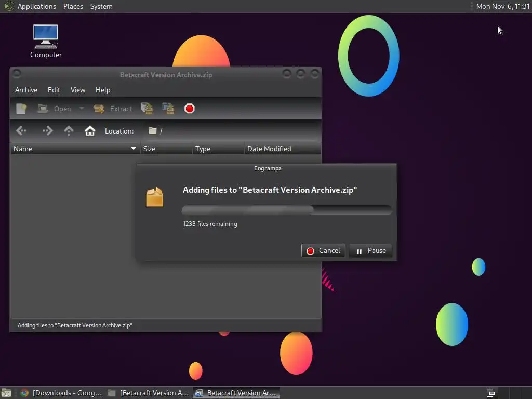Open the View menu

click(78, 90)
